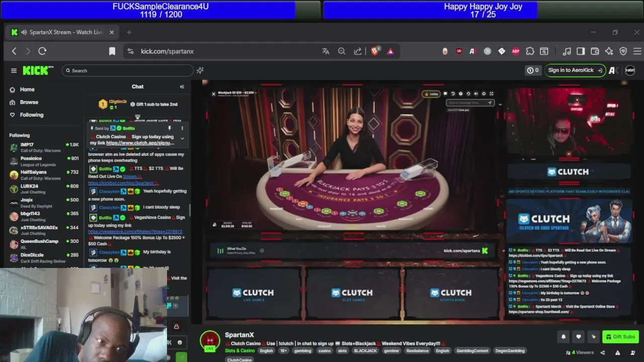The image size is (644, 362).
Task: Close the SpartanX Stream tab
Action: click(112, 32)
